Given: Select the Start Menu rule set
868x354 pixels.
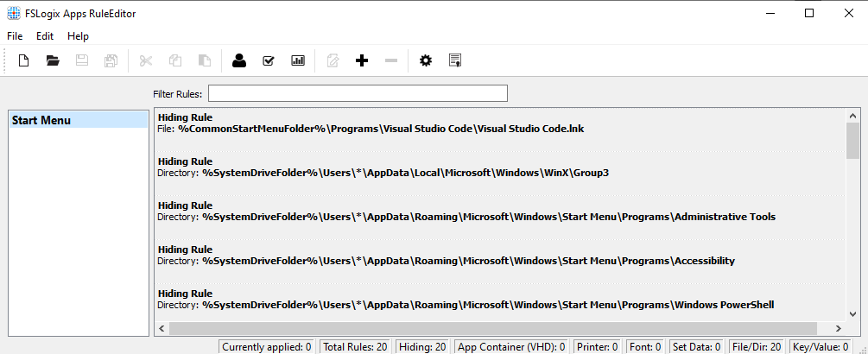Looking at the screenshot, I should pyautogui.click(x=79, y=120).
